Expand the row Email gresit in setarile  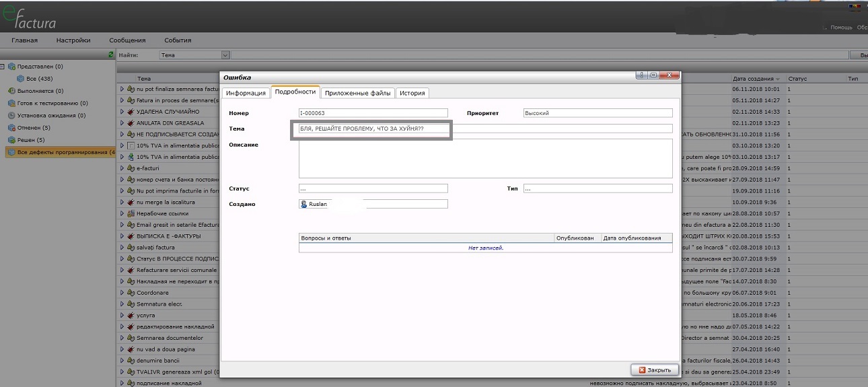coord(122,225)
